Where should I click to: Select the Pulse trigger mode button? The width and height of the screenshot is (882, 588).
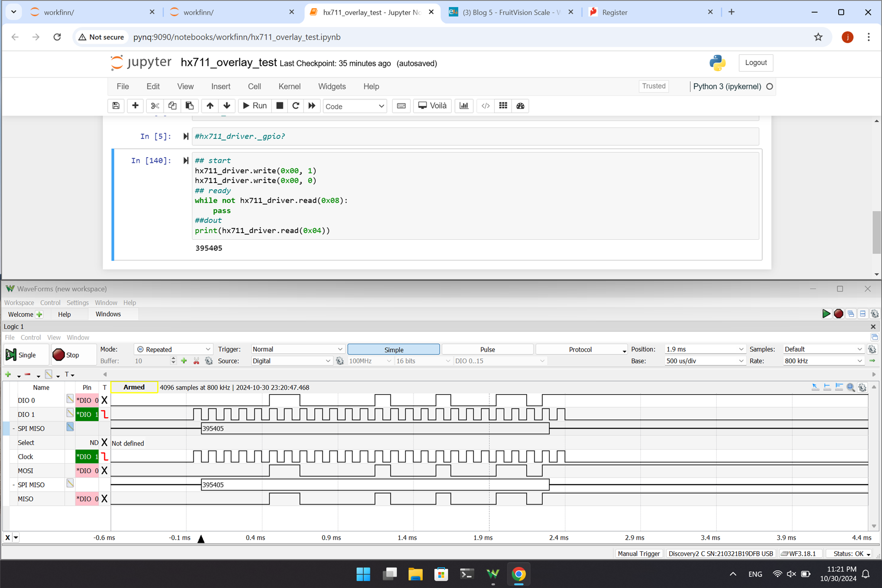point(487,349)
